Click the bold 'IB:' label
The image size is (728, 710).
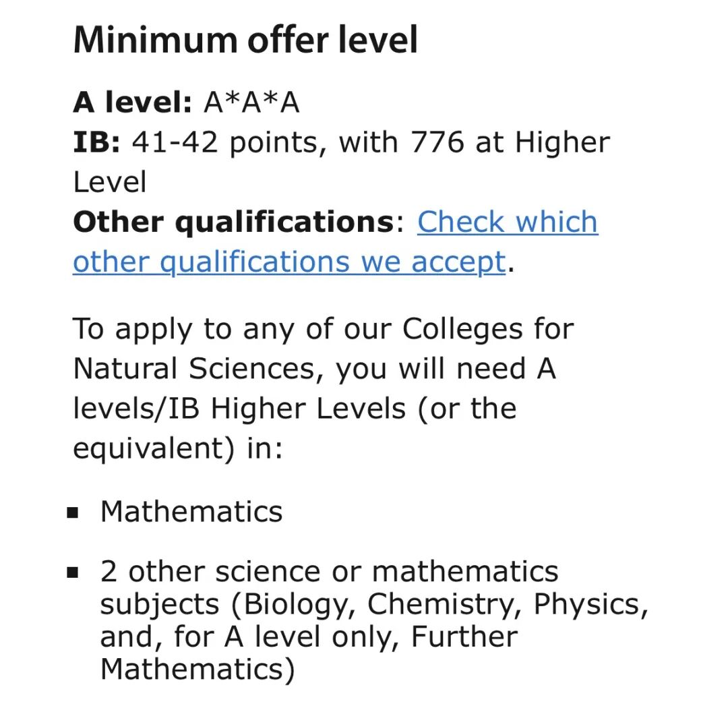coord(96,142)
